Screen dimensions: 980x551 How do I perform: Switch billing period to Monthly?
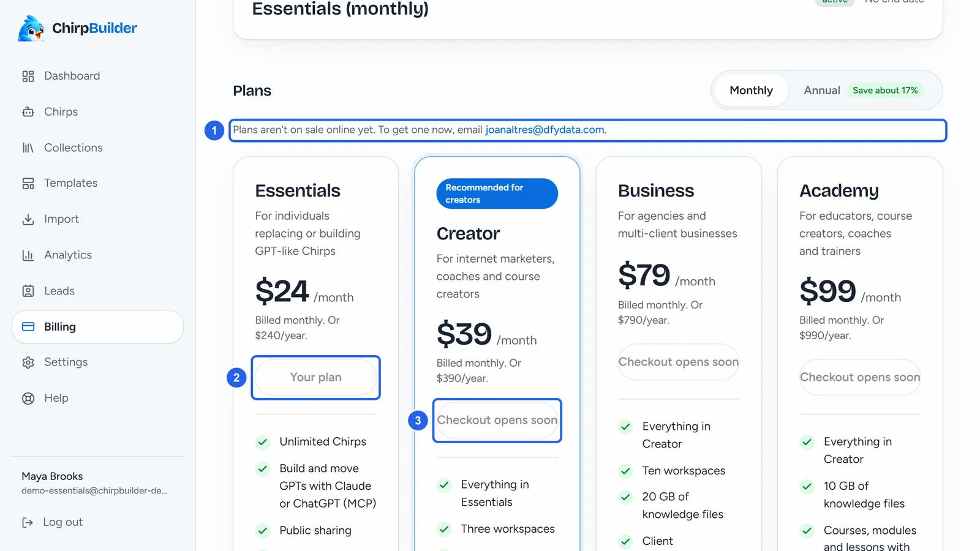click(751, 91)
